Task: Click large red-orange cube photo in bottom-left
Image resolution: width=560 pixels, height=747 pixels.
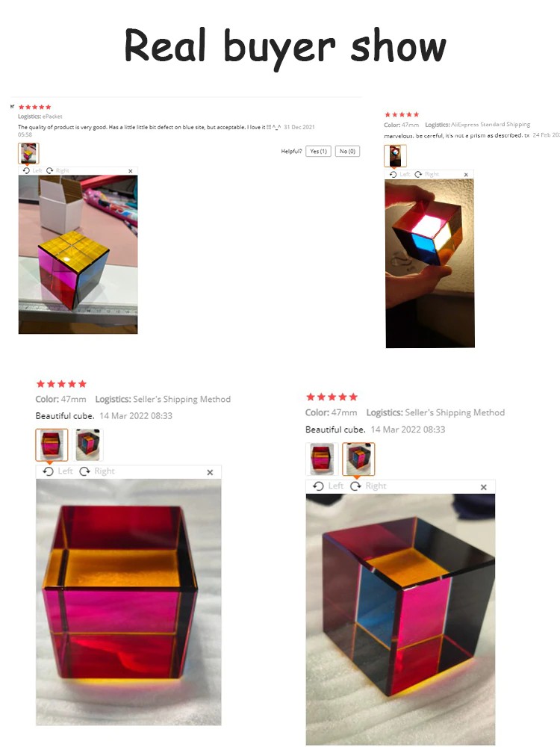Action: click(x=128, y=602)
